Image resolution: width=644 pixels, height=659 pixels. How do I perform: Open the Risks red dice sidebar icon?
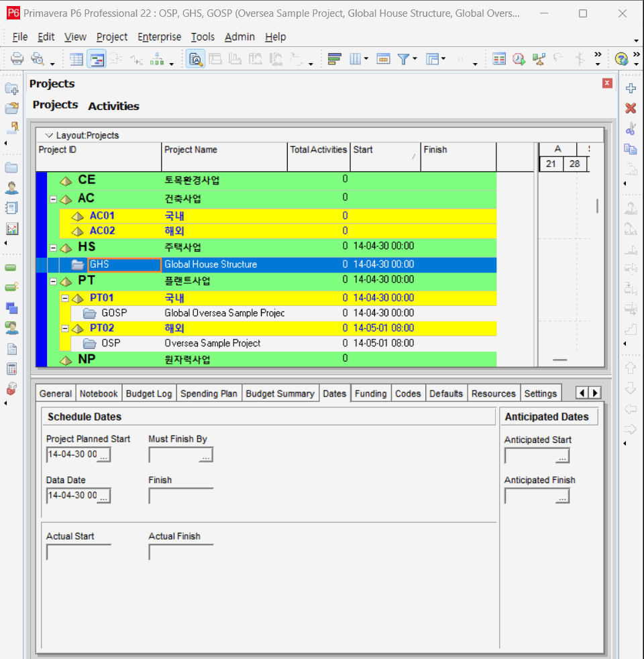click(11, 389)
